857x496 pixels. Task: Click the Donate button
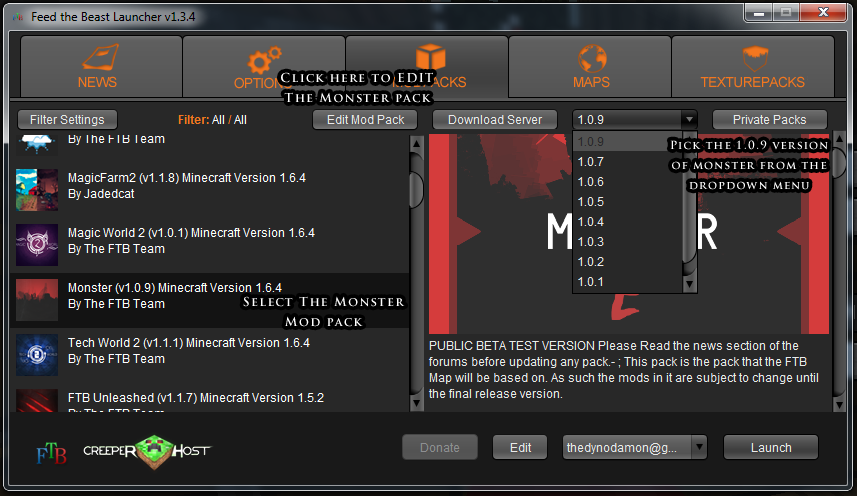point(440,448)
